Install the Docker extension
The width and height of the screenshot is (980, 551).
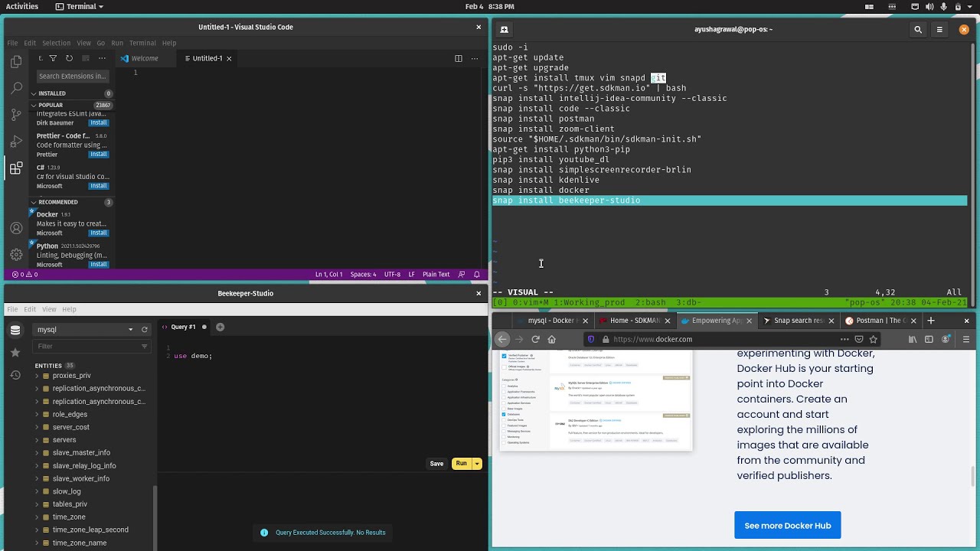99,233
